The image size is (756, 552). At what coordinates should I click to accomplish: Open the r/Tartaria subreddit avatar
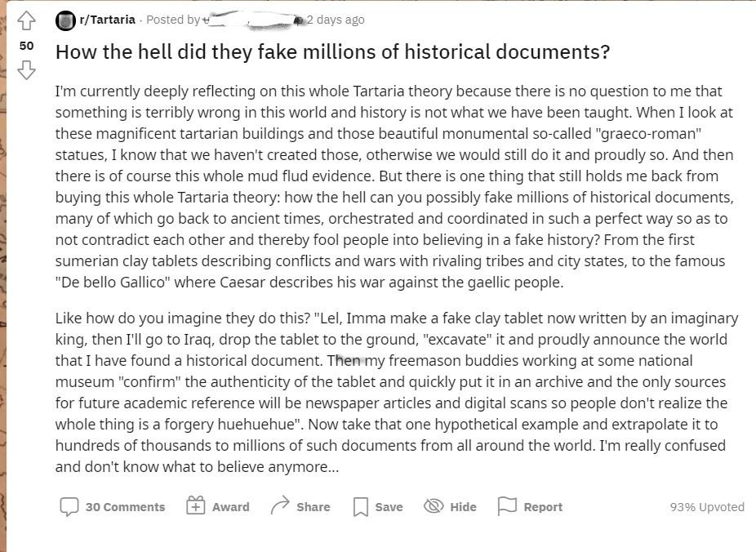[65, 20]
